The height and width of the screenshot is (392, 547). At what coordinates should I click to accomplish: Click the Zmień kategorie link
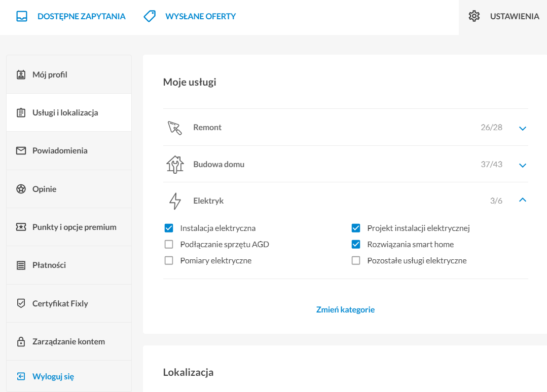345,309
